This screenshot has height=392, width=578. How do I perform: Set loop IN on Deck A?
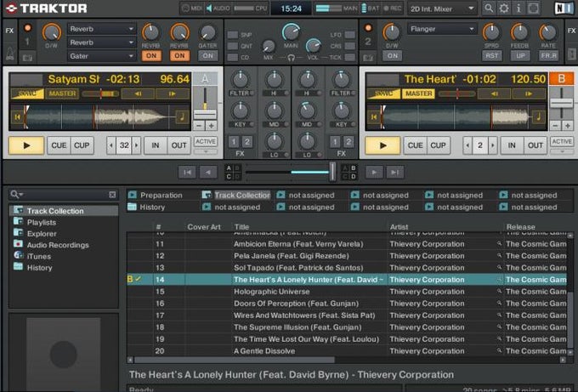pyautogui.click(x=156, y=145)
